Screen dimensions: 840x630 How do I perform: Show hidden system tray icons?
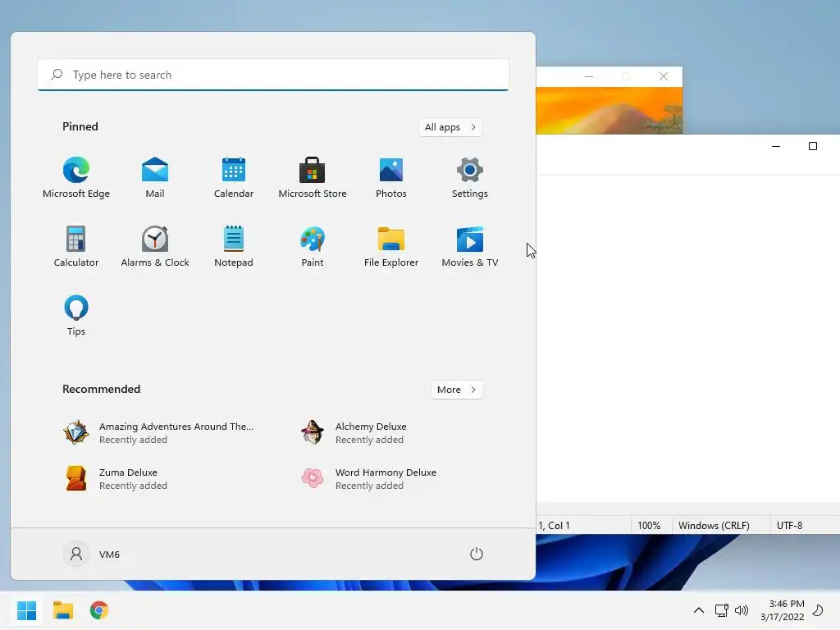point(699,610)
